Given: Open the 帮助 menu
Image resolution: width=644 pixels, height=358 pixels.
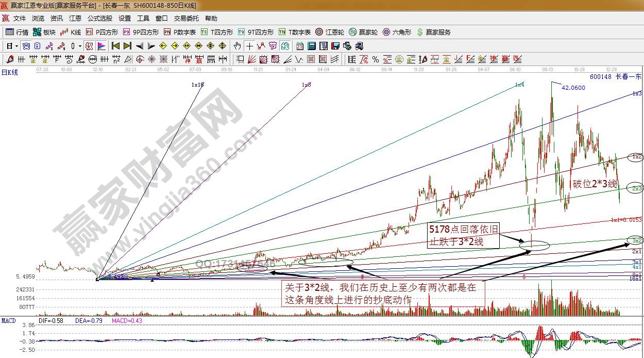Looking at the screenshot, I should (x=211, y=18).
